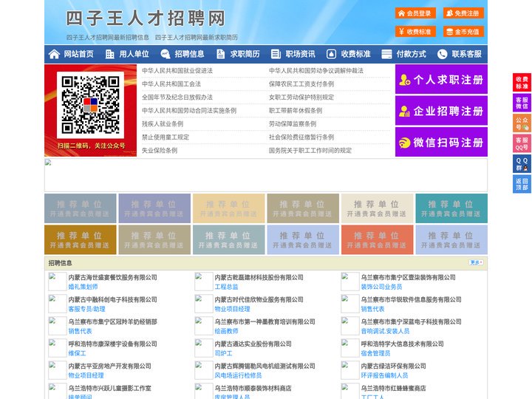Click the icon beside 收费标准 in navbar
The image size is (532, 399).
point(331,54)
